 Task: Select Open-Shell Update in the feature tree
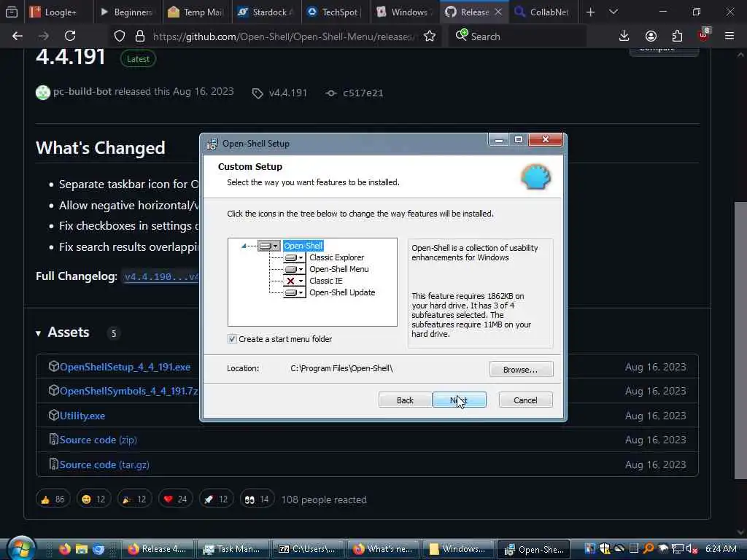coord(342,292)
